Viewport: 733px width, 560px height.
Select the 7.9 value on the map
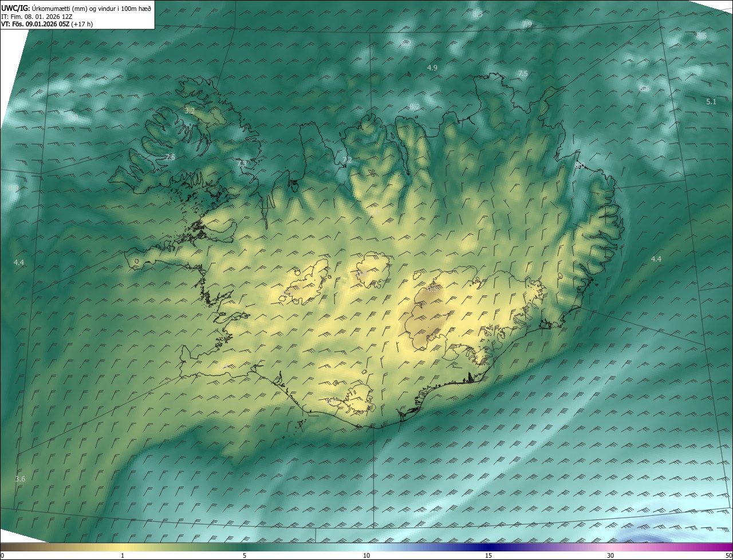pyautogui.click(x=527, y=24)
